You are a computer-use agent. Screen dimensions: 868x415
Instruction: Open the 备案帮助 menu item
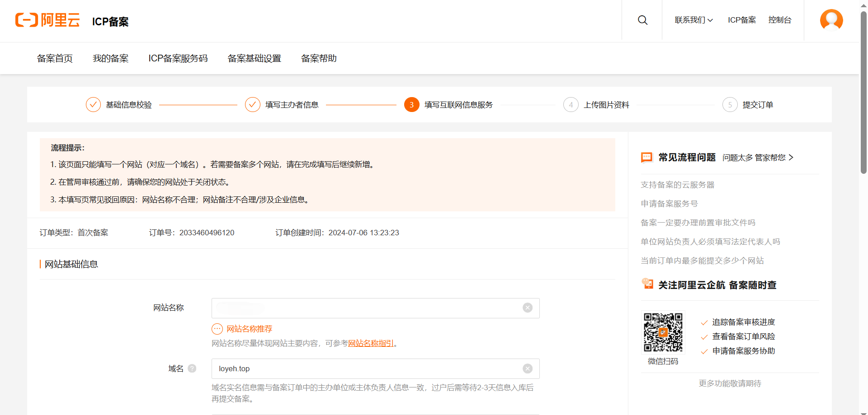318,58
